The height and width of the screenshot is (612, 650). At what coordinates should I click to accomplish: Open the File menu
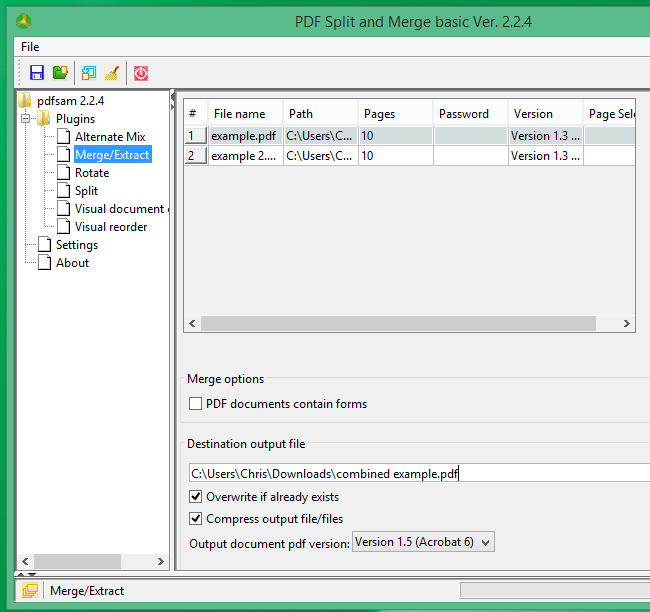(x=30, y=47)
